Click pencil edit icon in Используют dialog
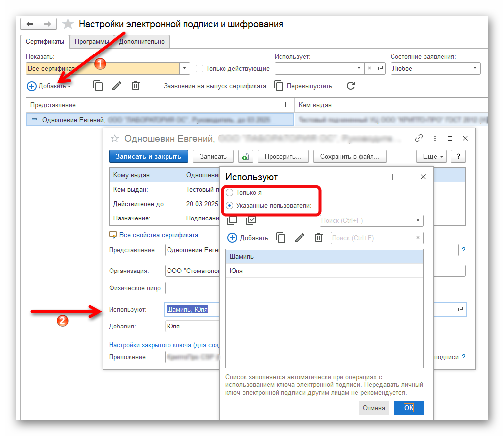This screenshot has height=436, width=504. [x=299, y=238]
